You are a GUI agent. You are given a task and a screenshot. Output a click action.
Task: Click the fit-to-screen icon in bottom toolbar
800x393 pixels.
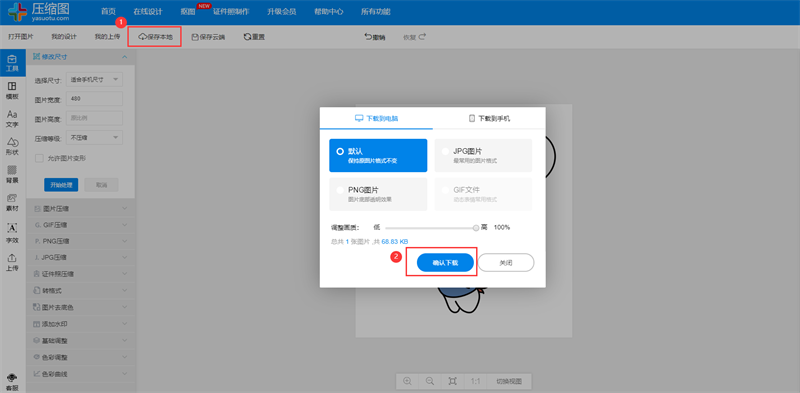click(x=452, y=381)
